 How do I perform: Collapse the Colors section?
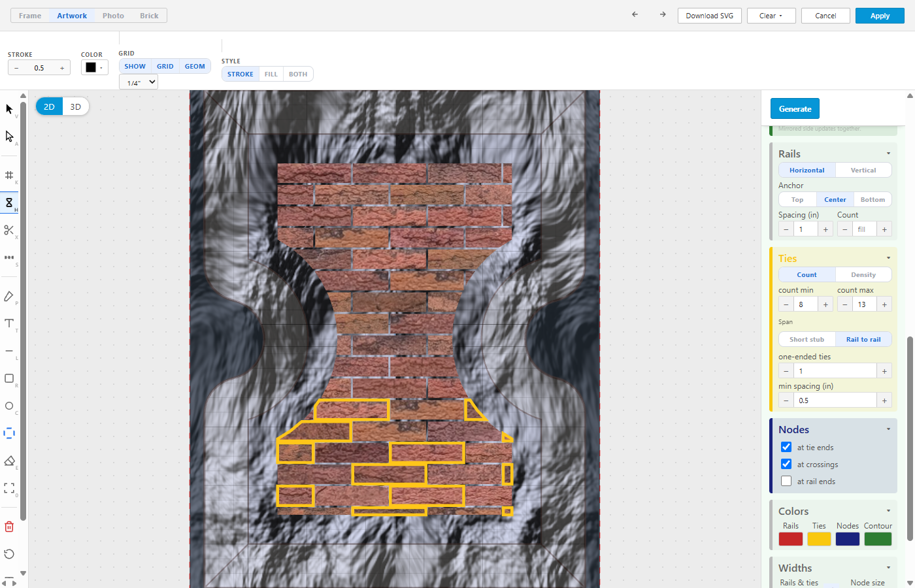[x=888, y=511]
